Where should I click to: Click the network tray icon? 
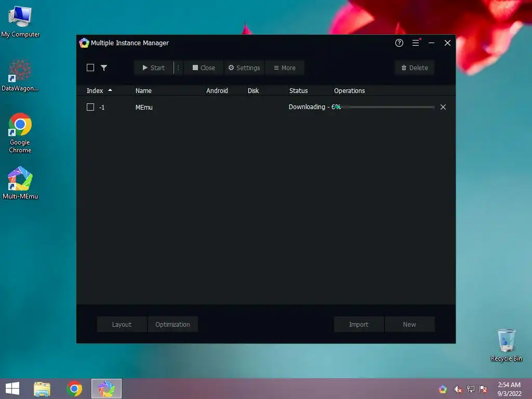471,389
